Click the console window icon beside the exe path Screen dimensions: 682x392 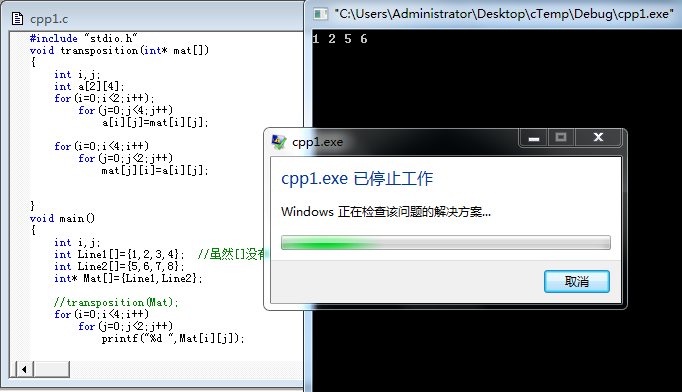click(321, 14)
